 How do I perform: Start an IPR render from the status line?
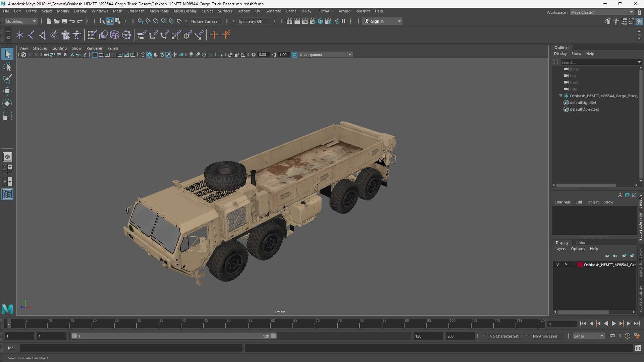(x=305, y=21)
